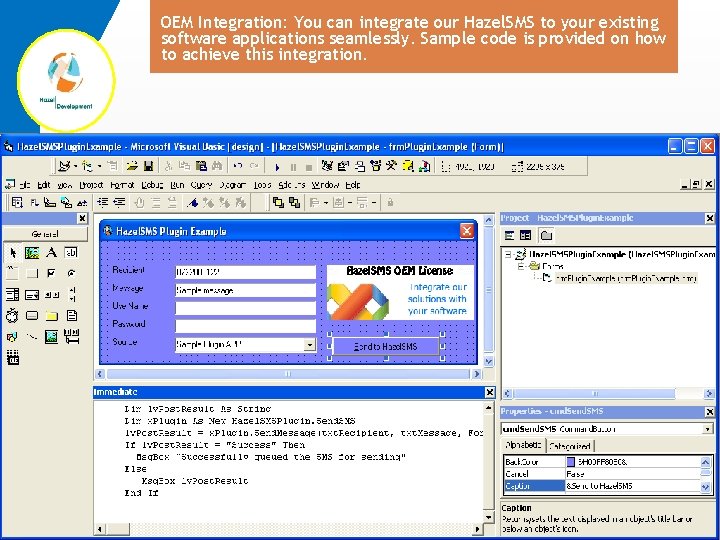Open the Add Project dropdown arrow
720x540 pixels.
[76, 166]
